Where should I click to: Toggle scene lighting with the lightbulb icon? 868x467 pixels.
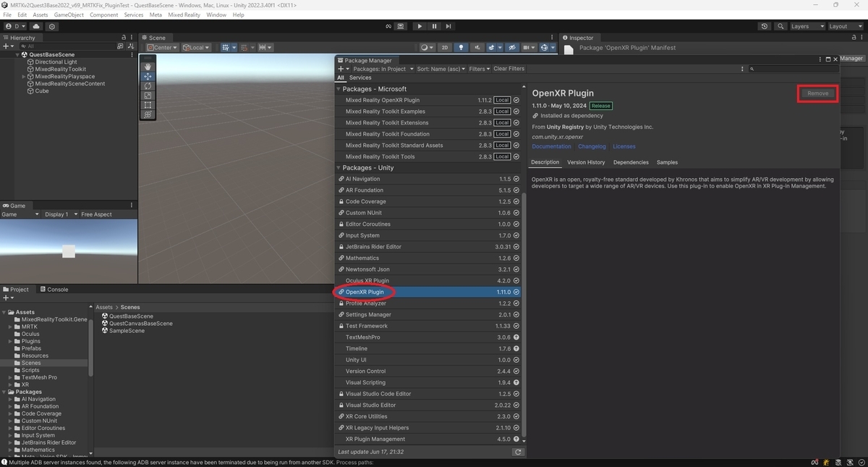click(x=461, y=47)
